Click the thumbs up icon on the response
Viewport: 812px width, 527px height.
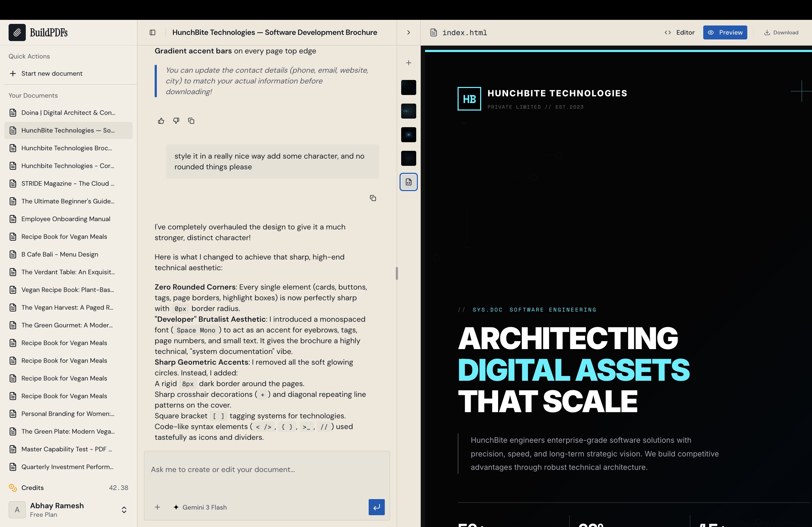click(x=161, y=121)
